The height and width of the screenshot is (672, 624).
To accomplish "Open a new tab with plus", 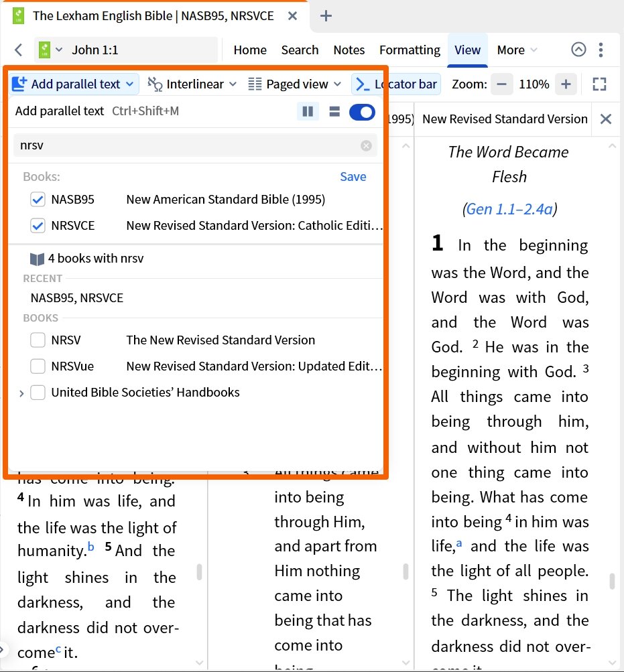I will [326, 16].
